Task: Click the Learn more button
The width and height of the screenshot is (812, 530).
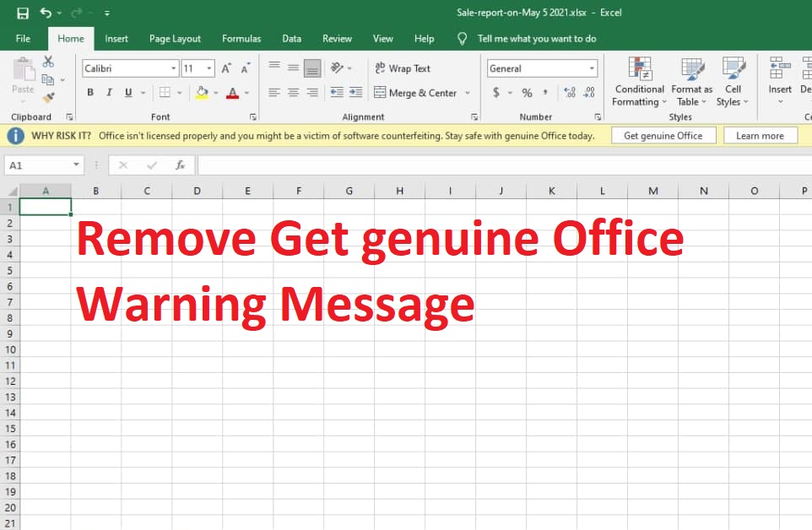Action: point(761,136)
